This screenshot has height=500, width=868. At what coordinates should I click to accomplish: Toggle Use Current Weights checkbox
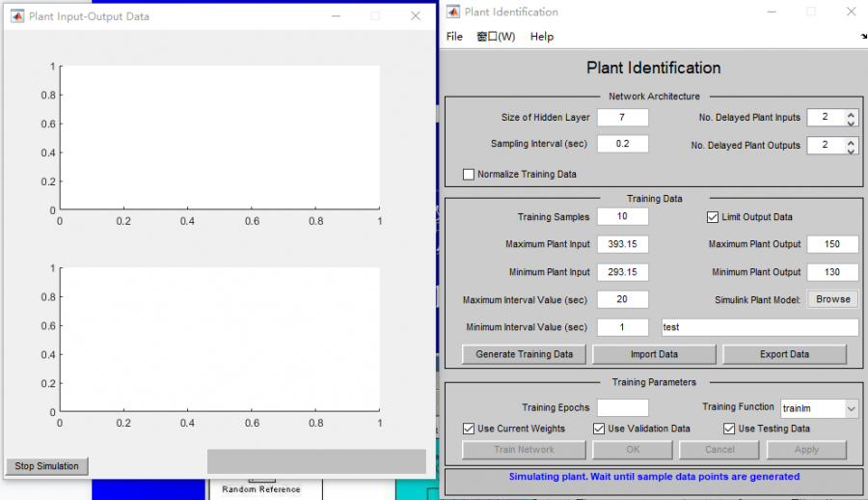point(470,429)
